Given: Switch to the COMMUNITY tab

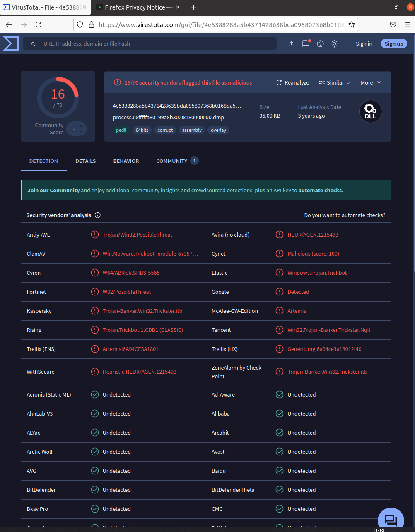Looking at the screenshot, I should [x=177, y=161].
